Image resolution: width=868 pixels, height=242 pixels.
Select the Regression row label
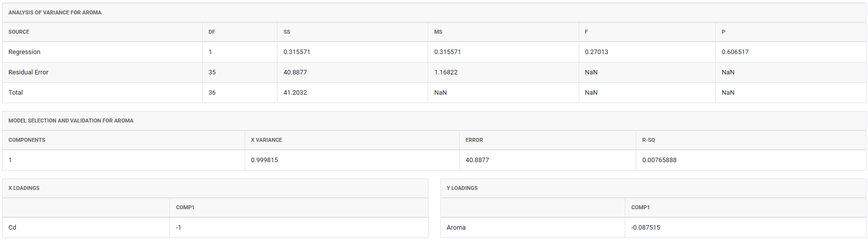point(24,52)
